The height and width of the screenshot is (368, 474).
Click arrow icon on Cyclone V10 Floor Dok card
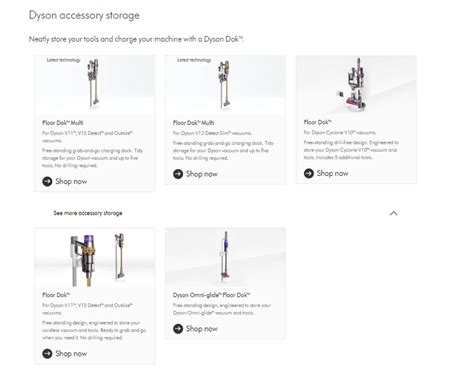pos(309,173)
